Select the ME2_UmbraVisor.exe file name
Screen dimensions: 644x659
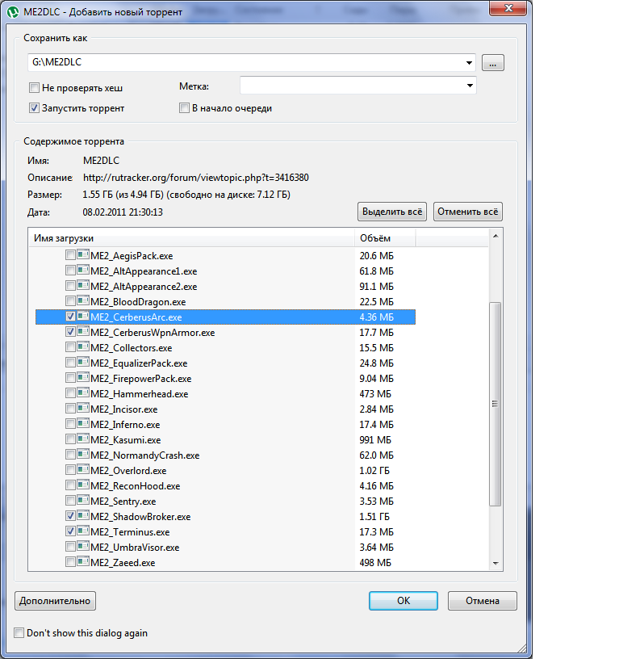(135, 548)
